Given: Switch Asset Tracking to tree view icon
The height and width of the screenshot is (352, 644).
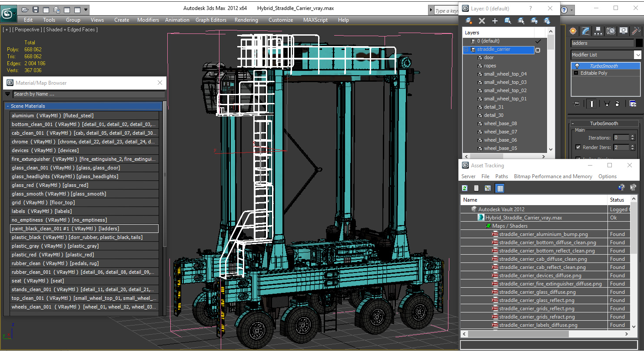Looking at the screenshot, I should coord(488,188).
